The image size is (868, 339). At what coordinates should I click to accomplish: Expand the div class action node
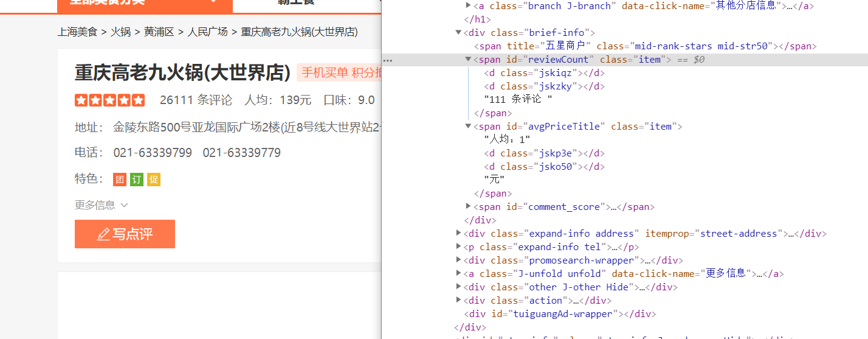point(459,301)
